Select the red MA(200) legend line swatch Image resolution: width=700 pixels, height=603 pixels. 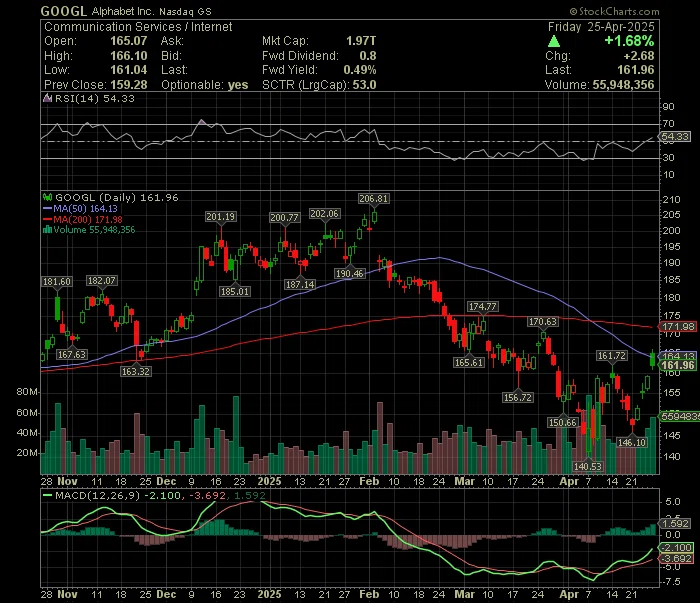[x=47, y=220]
